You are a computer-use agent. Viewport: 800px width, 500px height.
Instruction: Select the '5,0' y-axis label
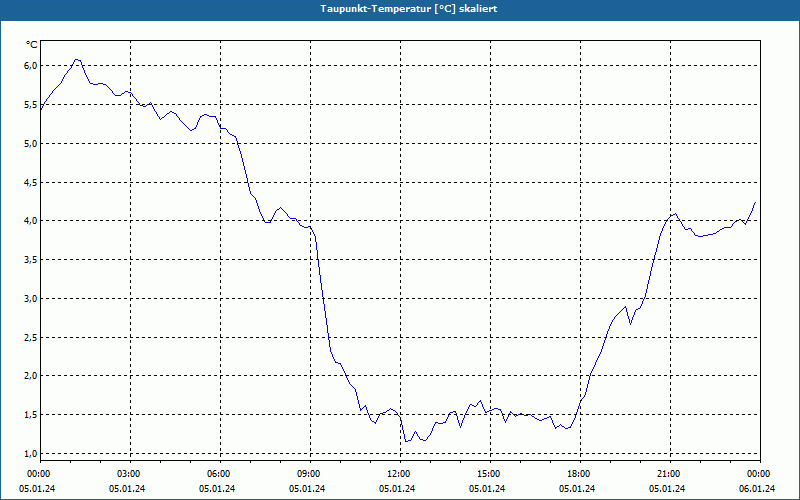(x=31, y=143)
